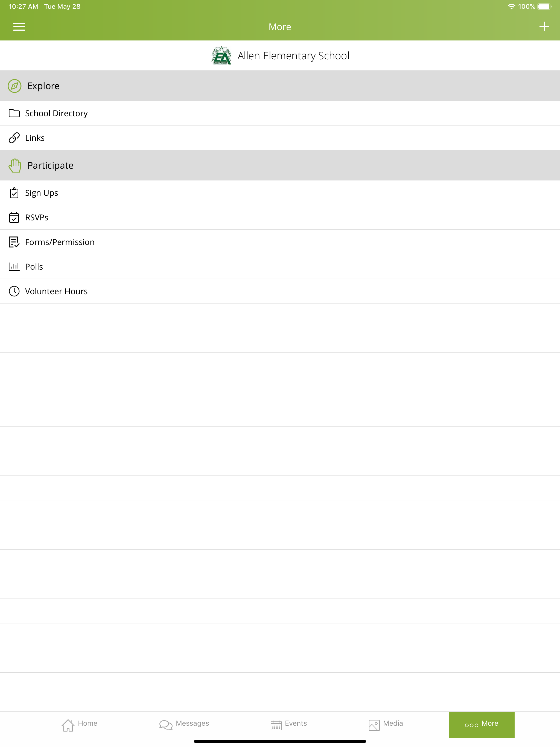
Task: Select the More tab label
Action: (490, 723)
